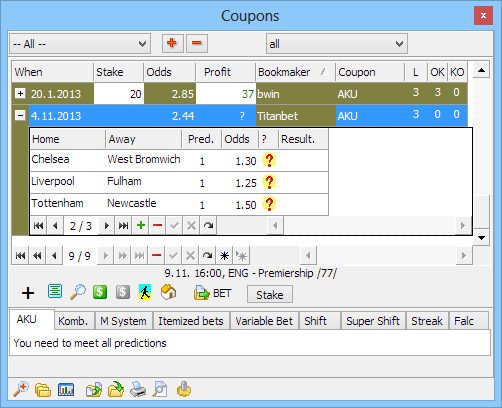Open the '-- All --' dropdown

(x=80, y=44)
